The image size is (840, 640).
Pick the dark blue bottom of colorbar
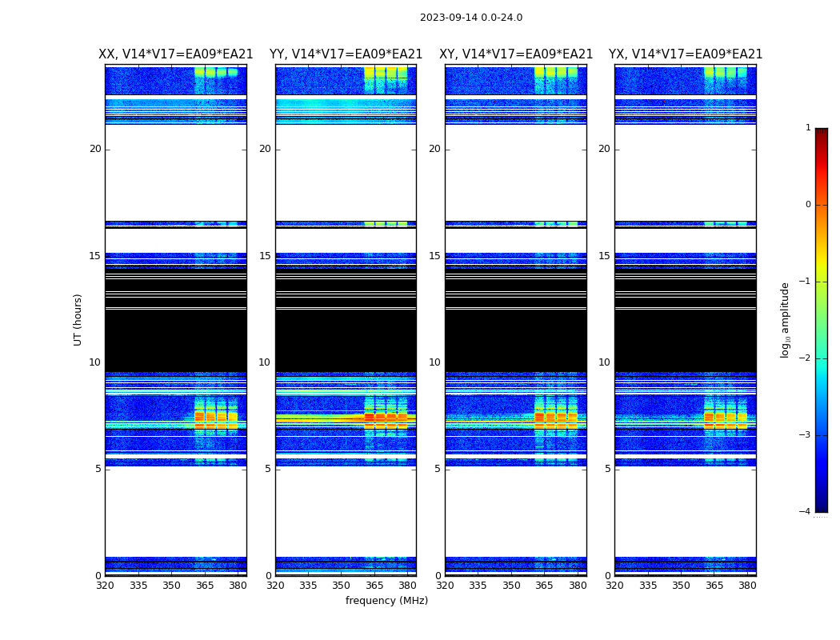coord(821,504)
